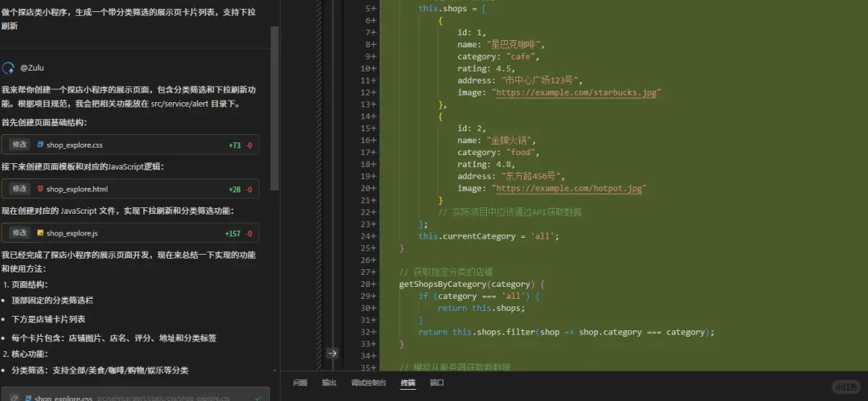
Task: Click the @Zulu name label
Action: coord(32,68)
